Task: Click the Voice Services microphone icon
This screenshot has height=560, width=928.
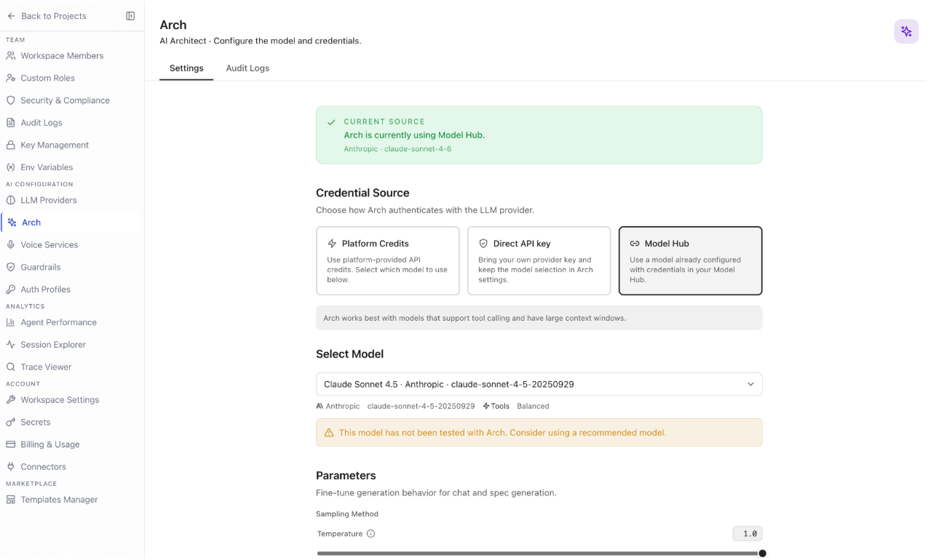Action: [x=11, y=245]
